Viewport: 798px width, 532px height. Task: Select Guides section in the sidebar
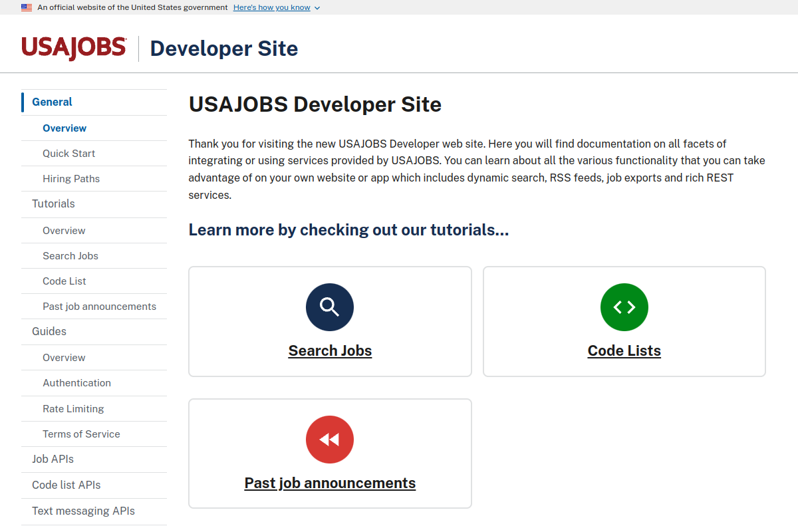94,331
